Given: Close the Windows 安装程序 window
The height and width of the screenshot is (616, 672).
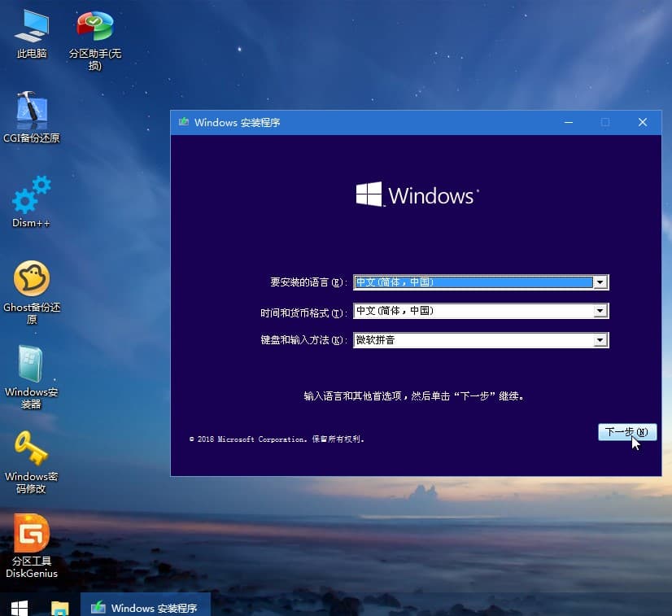Looking at the screenshot, I should pos(643,122).
